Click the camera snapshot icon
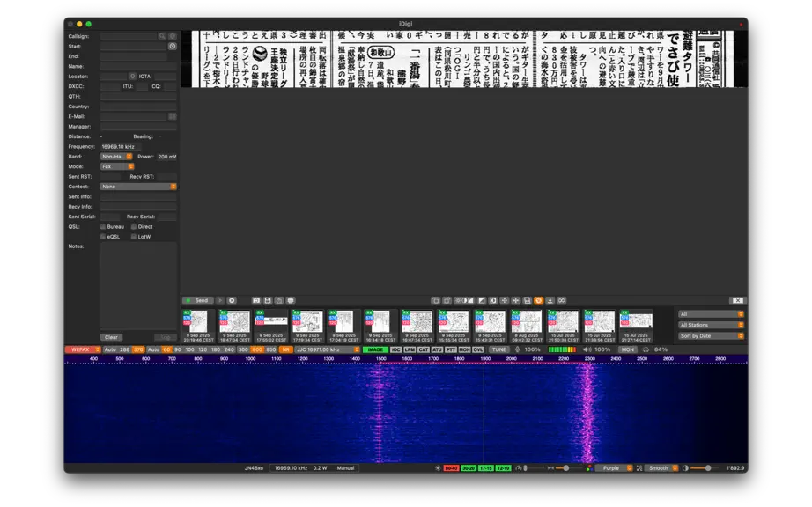 pos(256,300)
